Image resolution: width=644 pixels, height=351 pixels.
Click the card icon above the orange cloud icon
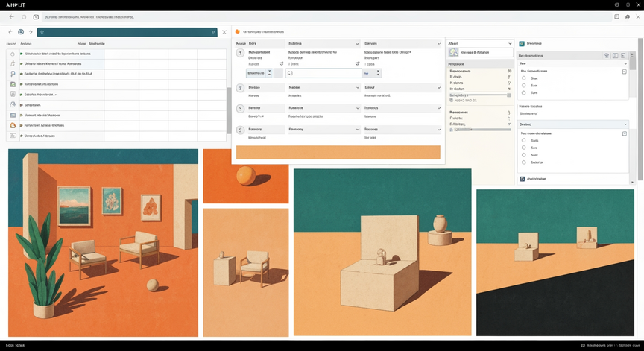pyautogui.click(x=13, y=116)
